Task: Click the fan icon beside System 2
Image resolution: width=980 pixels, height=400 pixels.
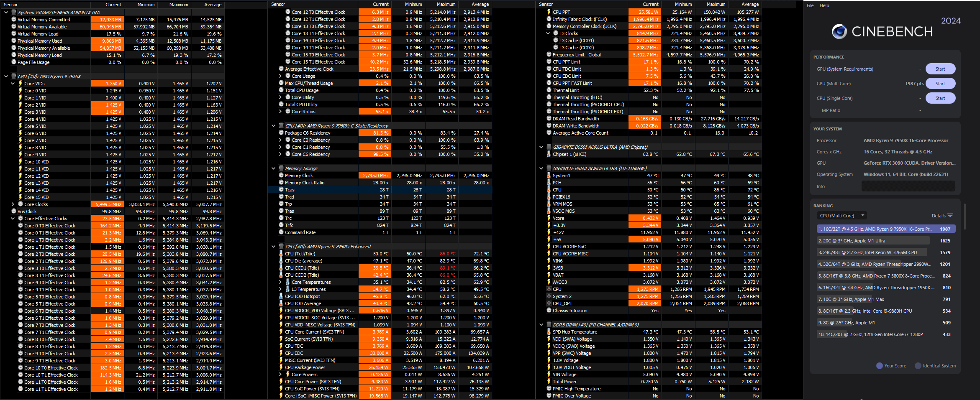Action: coord(549,296)
